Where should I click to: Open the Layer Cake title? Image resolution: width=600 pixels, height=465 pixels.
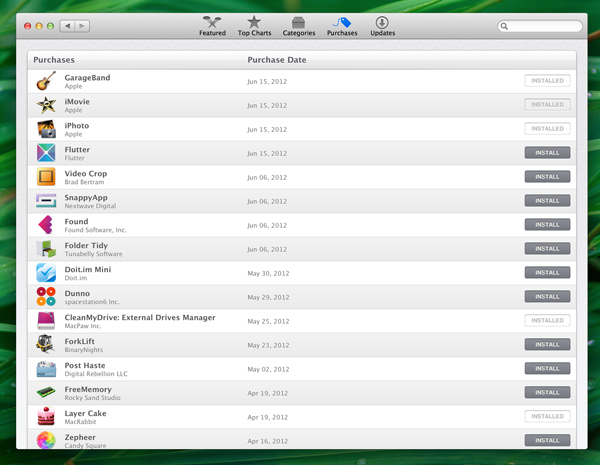(85, 413)
